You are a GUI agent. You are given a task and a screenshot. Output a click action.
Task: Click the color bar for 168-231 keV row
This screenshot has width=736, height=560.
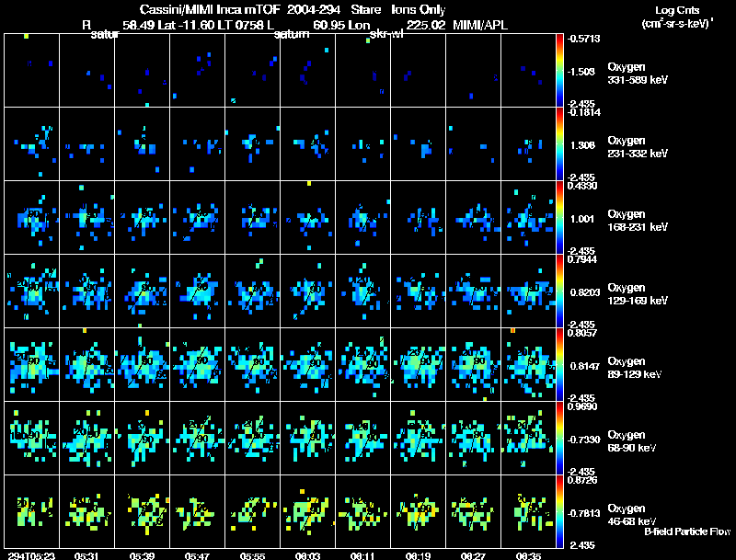pyautogui.click(x=559, y=218)
